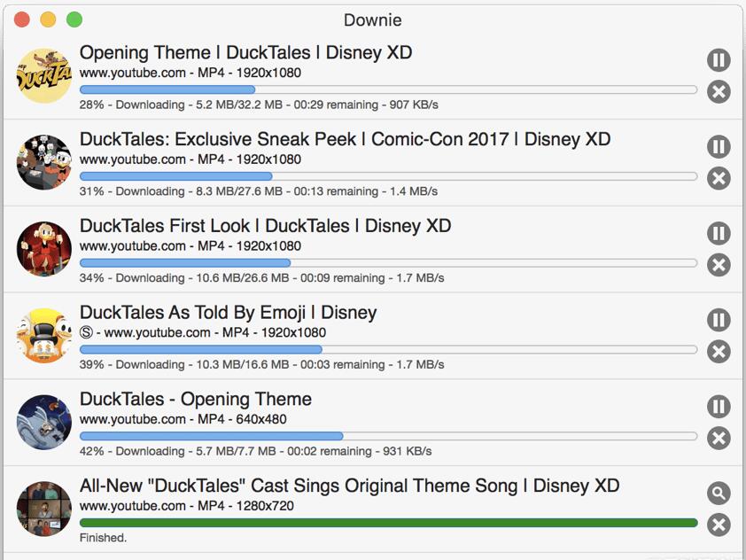Click status '39% - Downloading - 10.3 MB/16.6 MB'

tap(184, 364)
